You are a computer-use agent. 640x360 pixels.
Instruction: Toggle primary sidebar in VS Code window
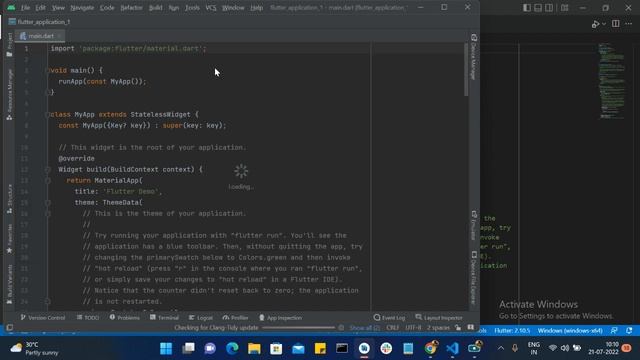coord(527,8)
